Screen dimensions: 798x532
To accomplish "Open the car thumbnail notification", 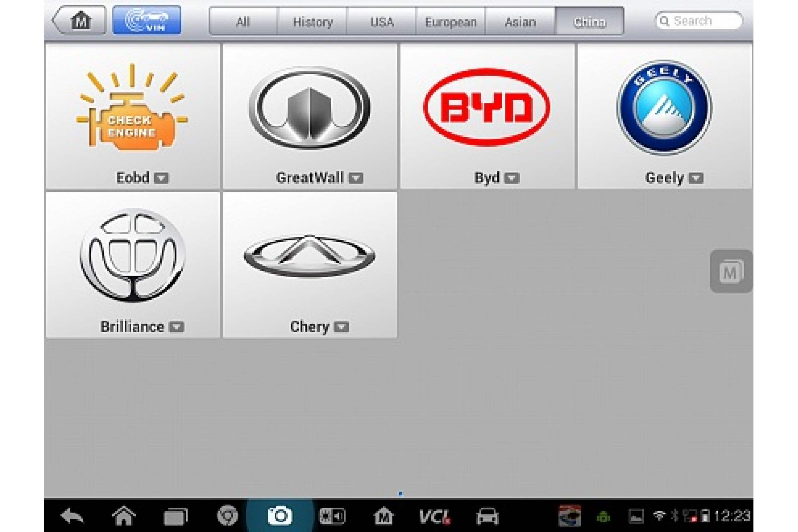I will [570, 516].
